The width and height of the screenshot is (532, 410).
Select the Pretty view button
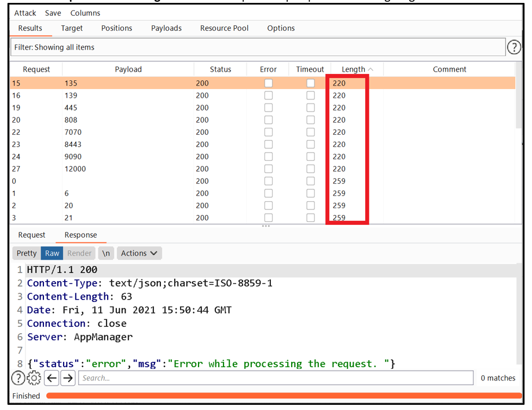[x=27, y=253]
